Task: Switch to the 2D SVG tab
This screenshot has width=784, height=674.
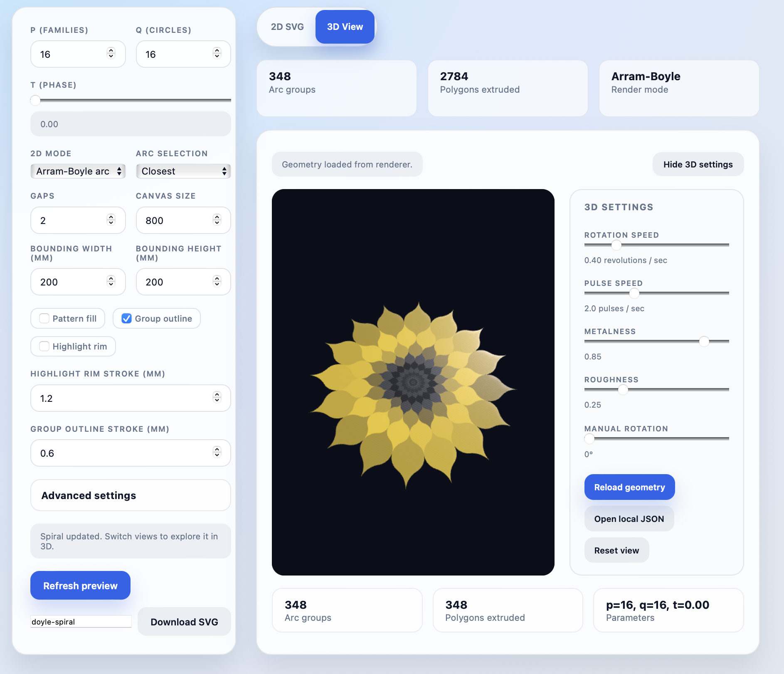Action: pyautogui.click(x=287, y=27)
